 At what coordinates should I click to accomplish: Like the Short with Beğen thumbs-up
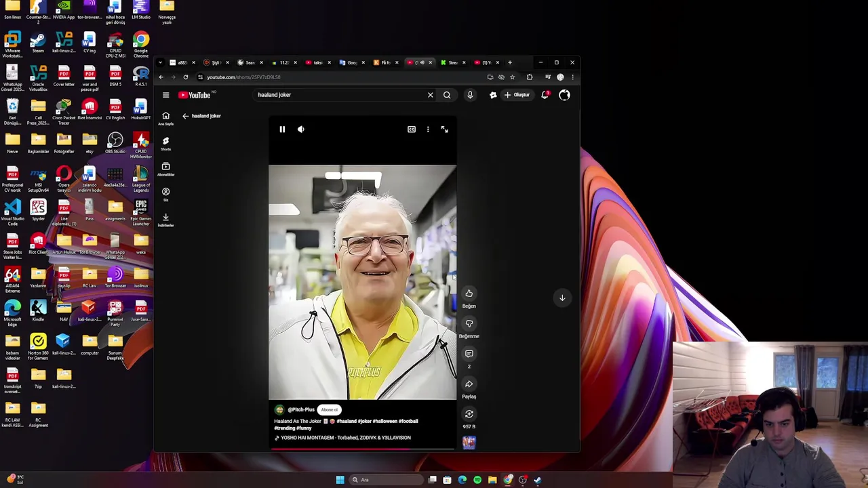[x=469, y=293]
